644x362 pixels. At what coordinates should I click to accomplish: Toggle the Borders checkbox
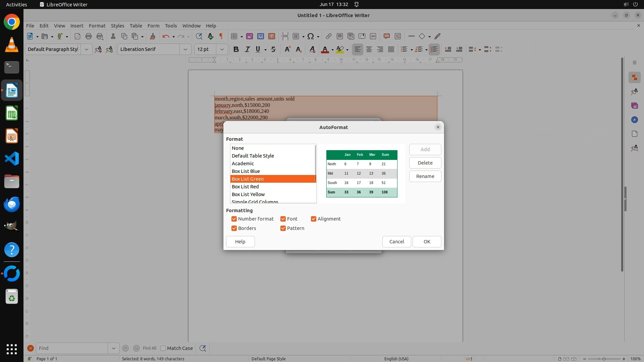(x=234, y=228)
